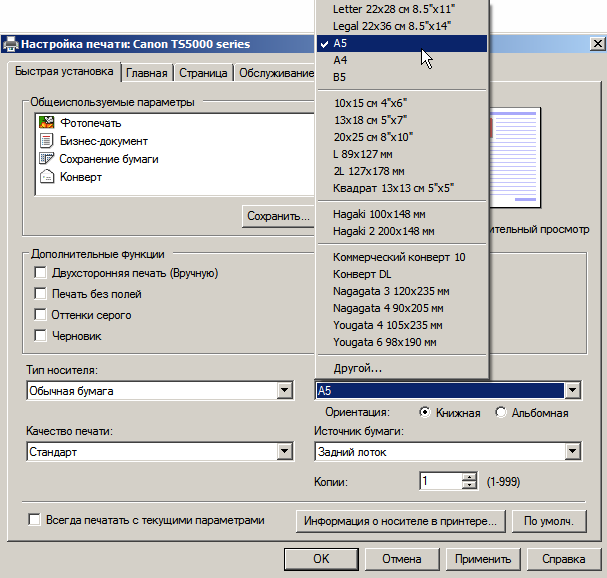Screen dimensions: 607x578
Task: Choose Letter 22x28 см paper size
Action: click(x=402, y=9)
